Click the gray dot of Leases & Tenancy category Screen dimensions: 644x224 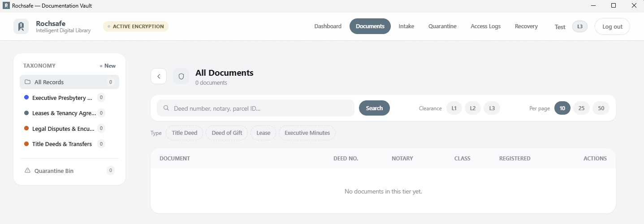[26, 113]
